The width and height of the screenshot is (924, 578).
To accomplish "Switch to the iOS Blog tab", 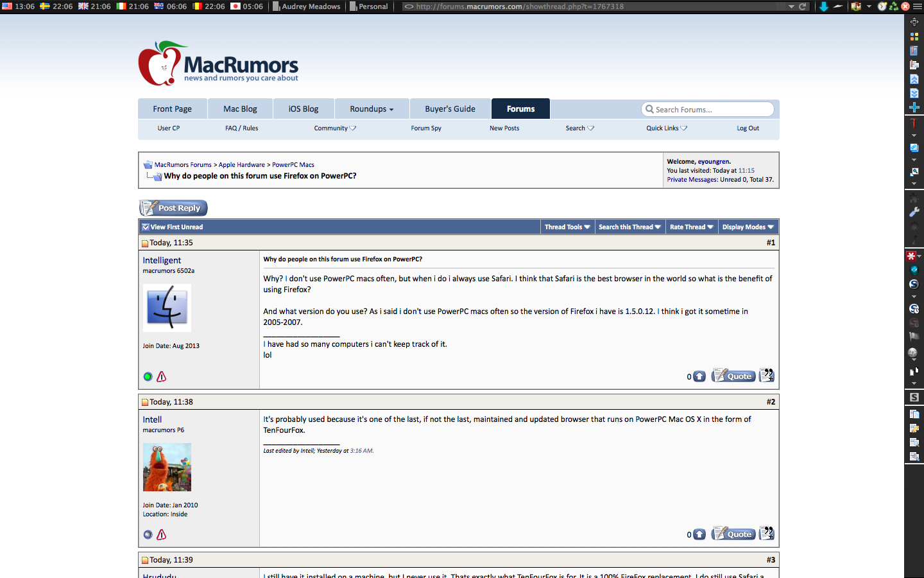I will (304, 109).
